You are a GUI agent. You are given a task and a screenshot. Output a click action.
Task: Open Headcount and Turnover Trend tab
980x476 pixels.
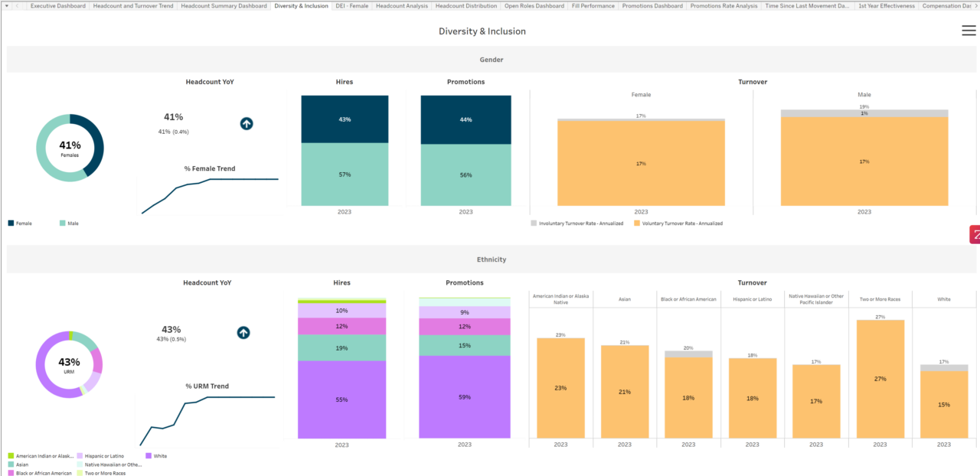pos(133,5)
